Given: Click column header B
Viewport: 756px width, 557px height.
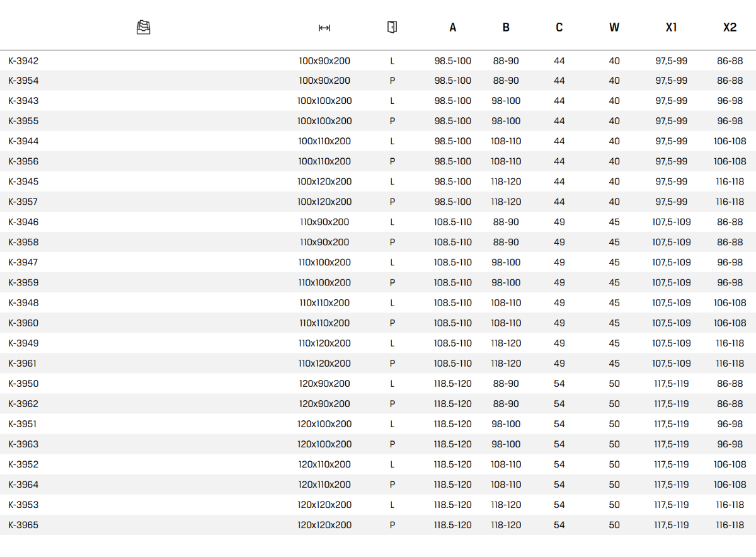Looking at the screenshot, I should tap(506, 28).
